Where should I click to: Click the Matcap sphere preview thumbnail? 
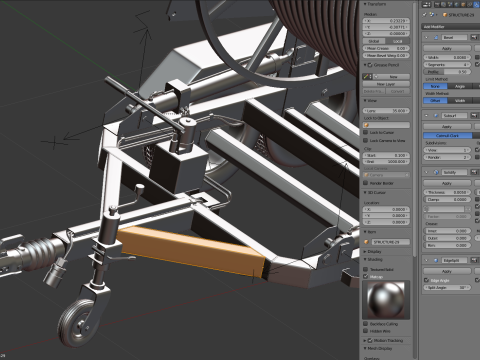[386, 300]
